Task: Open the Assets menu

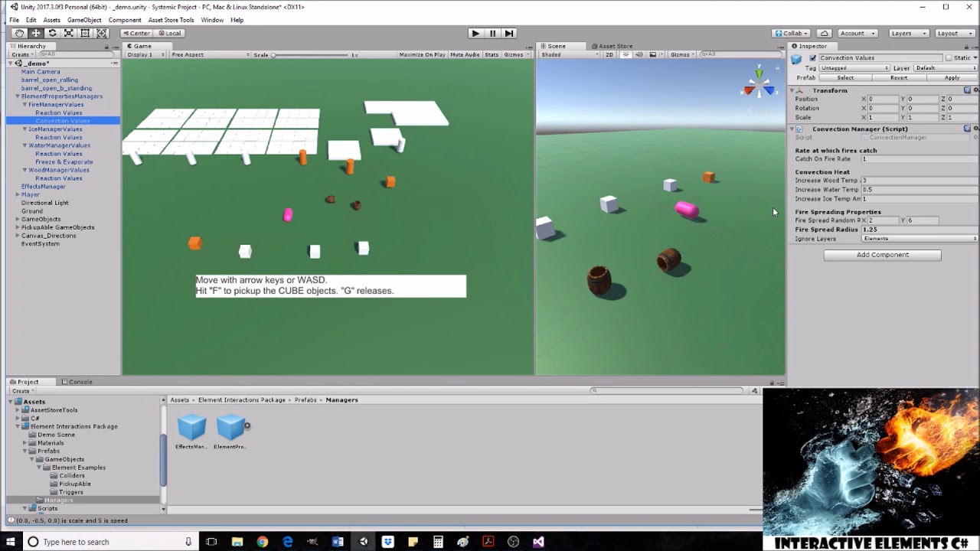Action: click(x=51, y=20)
